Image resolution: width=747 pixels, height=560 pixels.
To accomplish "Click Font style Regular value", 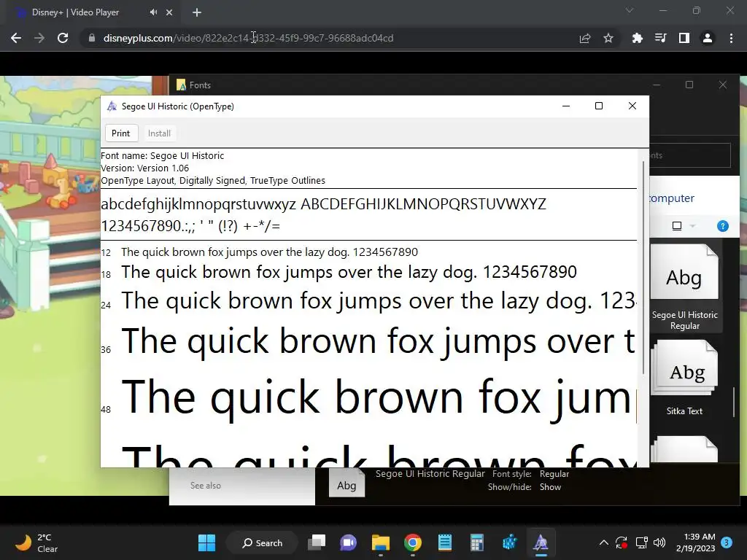I will pos(554,474).
